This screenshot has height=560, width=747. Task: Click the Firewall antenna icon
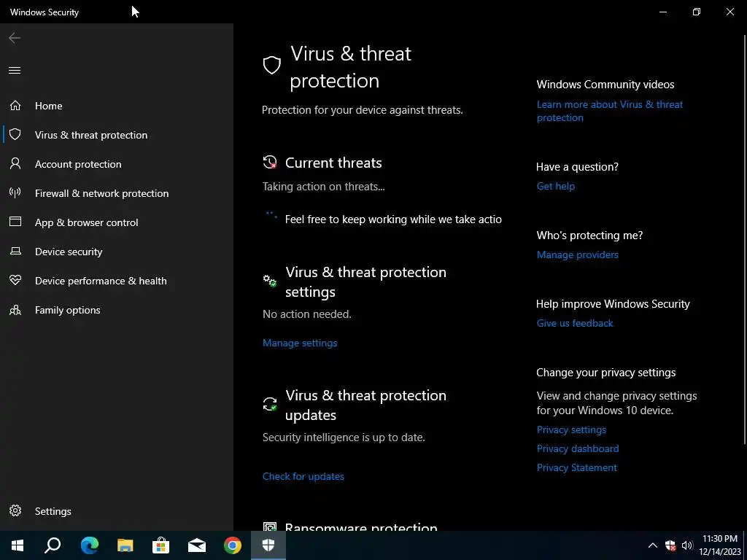[15, 192]
